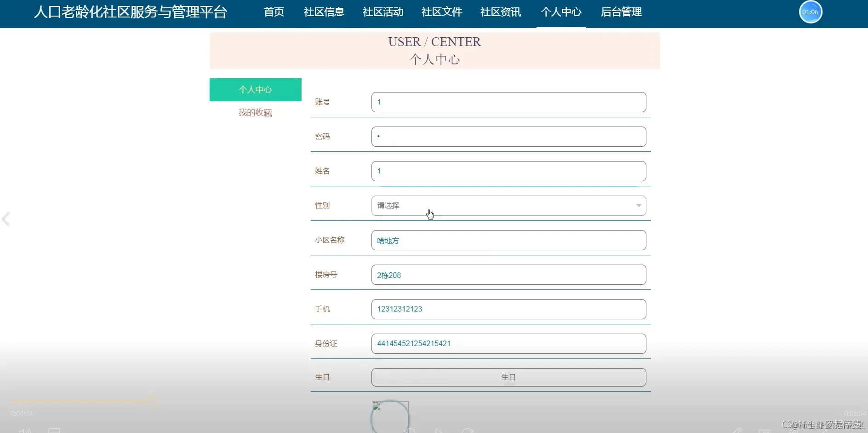Select 首页 in the navigation bar
868x433 pixels.
(x=273, y=12)
